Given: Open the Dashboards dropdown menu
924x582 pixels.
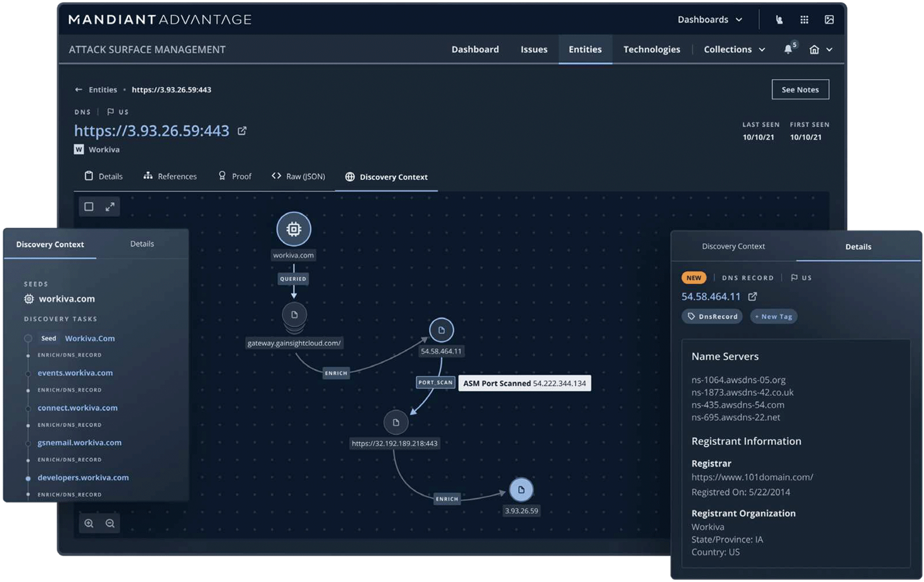Looking at the screenshot, I should pyautogui.click(x=710, y=20).
